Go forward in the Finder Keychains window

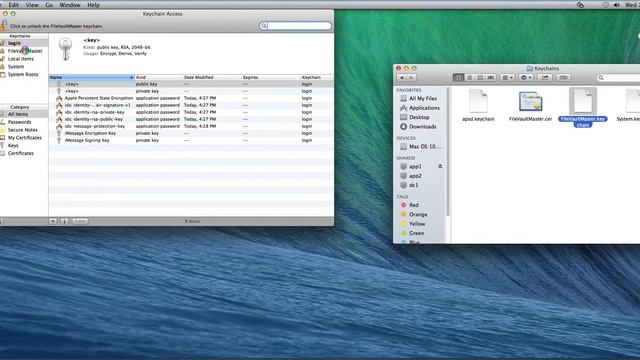coord(411,78)
